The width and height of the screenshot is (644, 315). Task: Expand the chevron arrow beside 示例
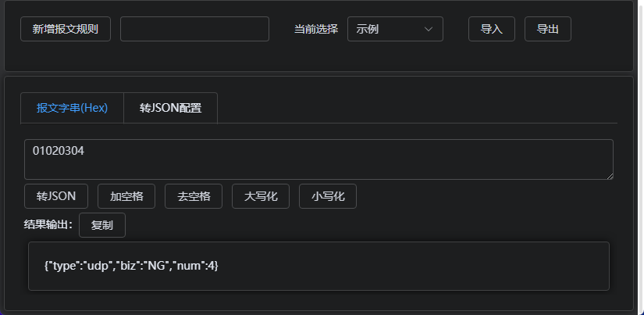[x=429, y=29]
